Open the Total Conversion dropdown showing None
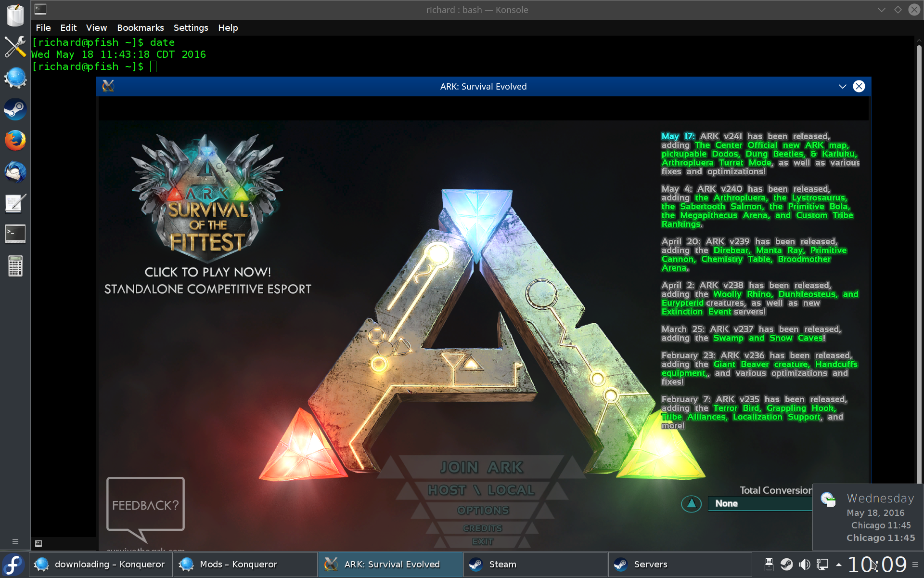 click(x=760, y=504)
